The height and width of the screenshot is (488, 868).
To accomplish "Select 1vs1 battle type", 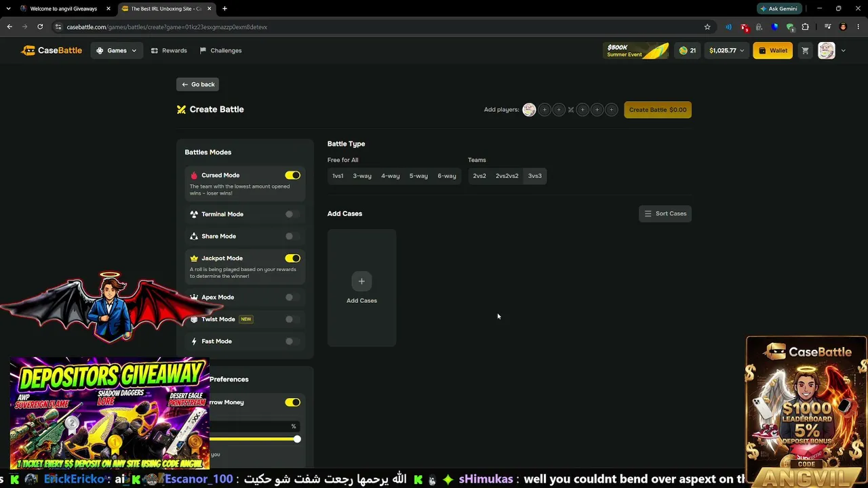I will coord(338,176).
